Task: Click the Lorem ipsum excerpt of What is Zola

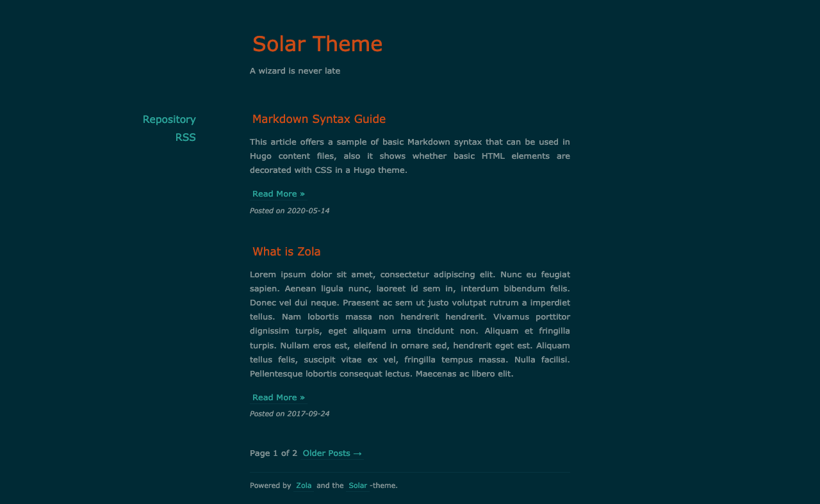Action: (409, 323)
